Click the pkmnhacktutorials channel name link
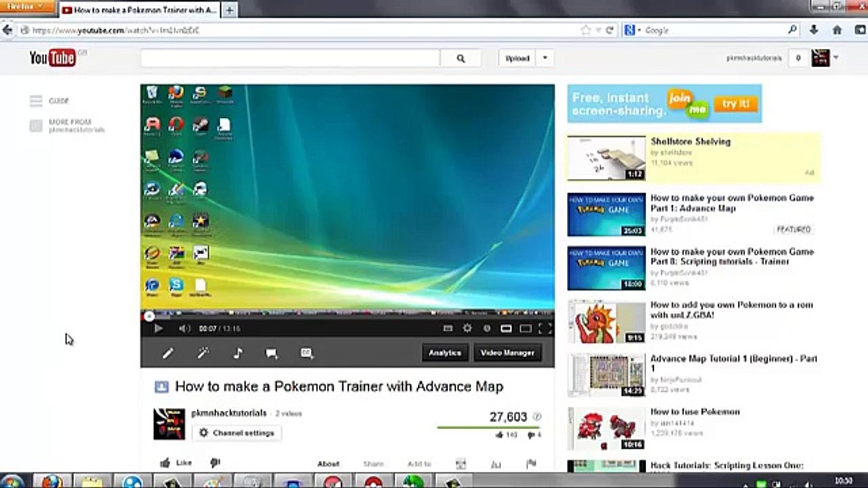 point(229,413)
